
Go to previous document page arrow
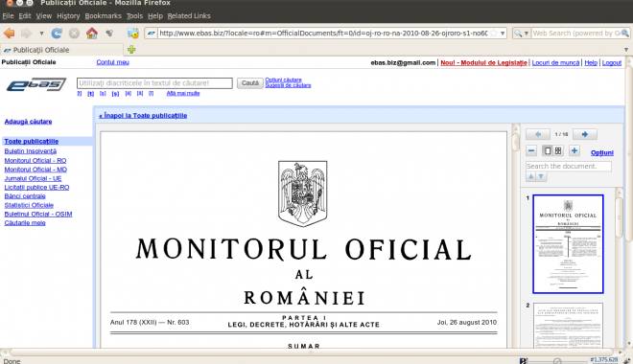click(538, 134)
